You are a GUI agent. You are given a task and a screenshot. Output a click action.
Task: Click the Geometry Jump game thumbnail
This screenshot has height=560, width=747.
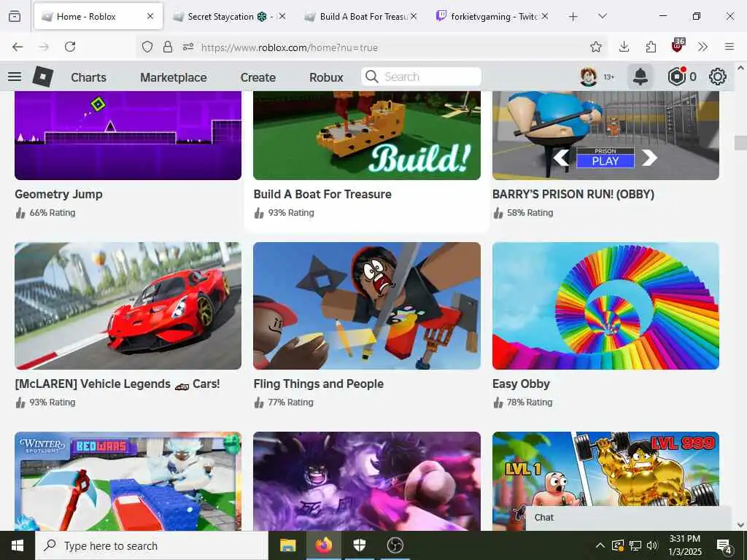pos(128,135)
